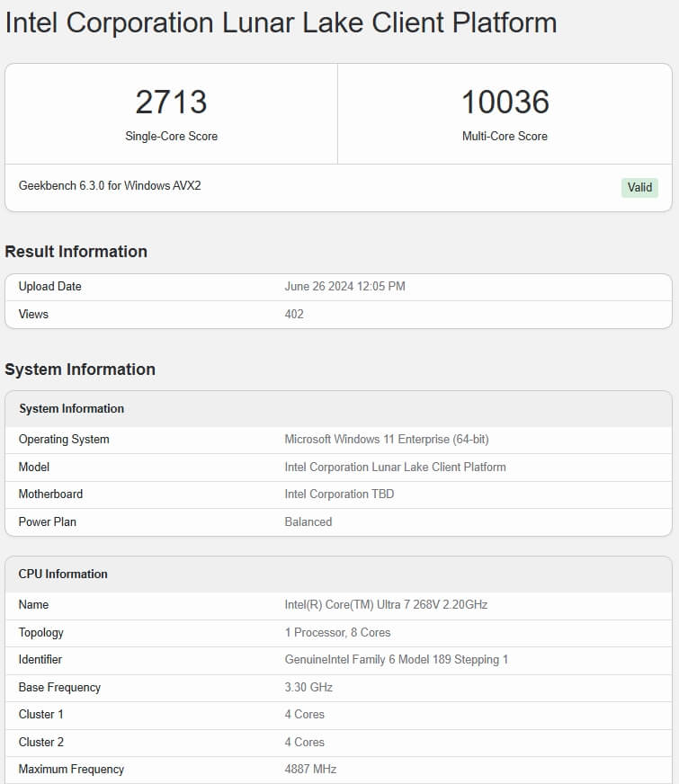Image resolution: width=679 pixels, height=784 pixels.
Task: Click the Valid status badge
Action: (x=639, y=187)
